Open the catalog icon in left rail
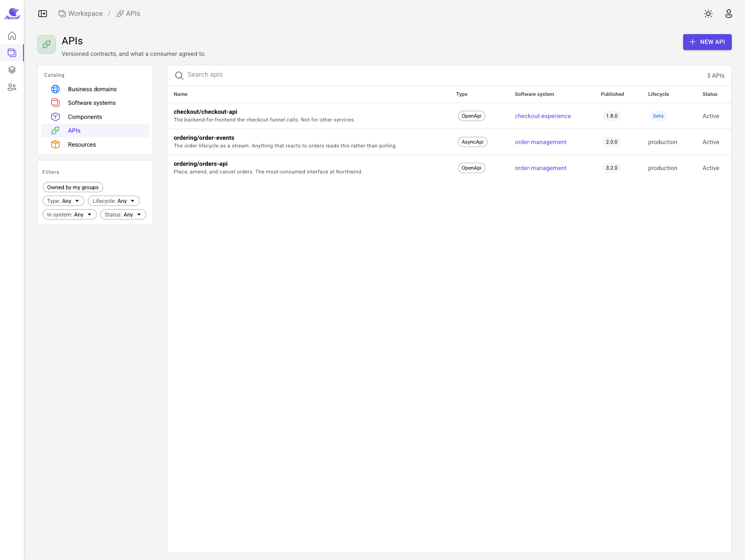 12,53
